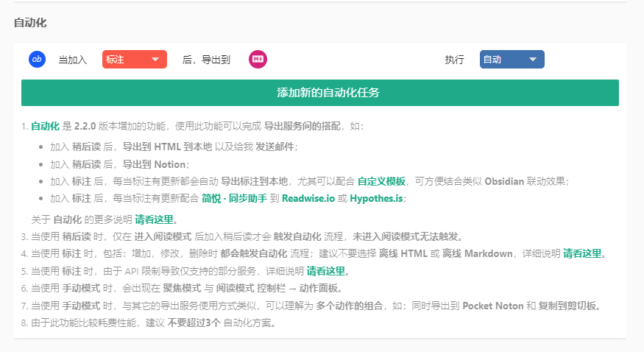Open the blue 自动 execution mode dropdown
644x352 pixels.
click(512, 59)
